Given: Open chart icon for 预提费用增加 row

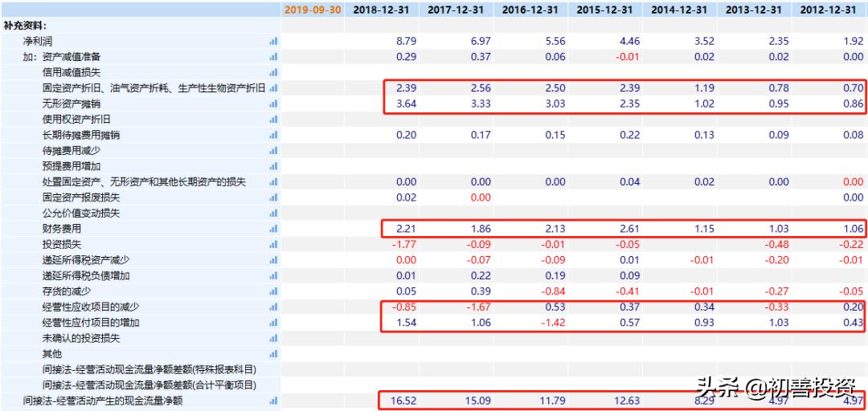Looking at the screenshot, I should tap(273, 166).
